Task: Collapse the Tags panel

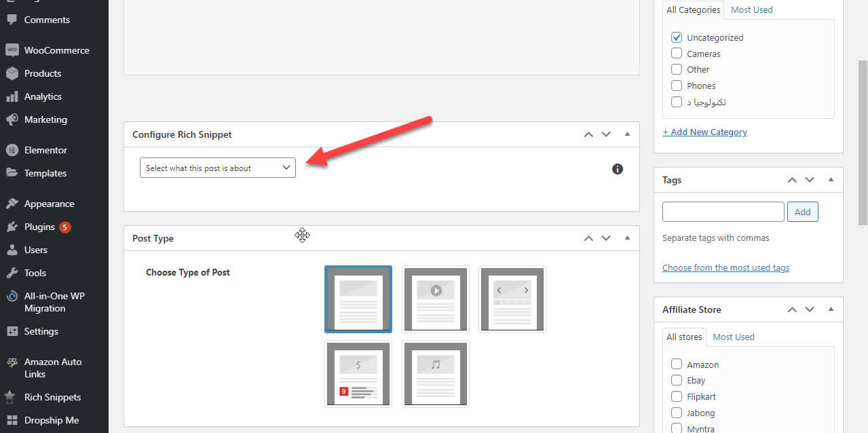Action: click(831, 179)
